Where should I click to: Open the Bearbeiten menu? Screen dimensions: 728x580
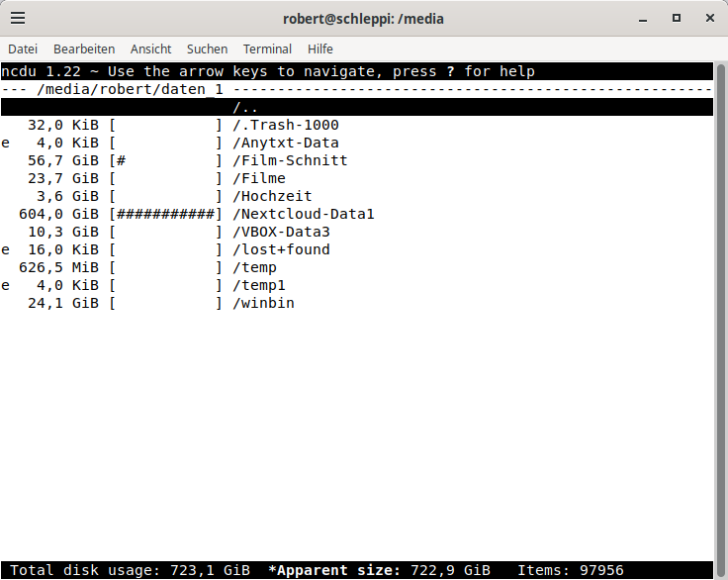[x=84, y=48]
